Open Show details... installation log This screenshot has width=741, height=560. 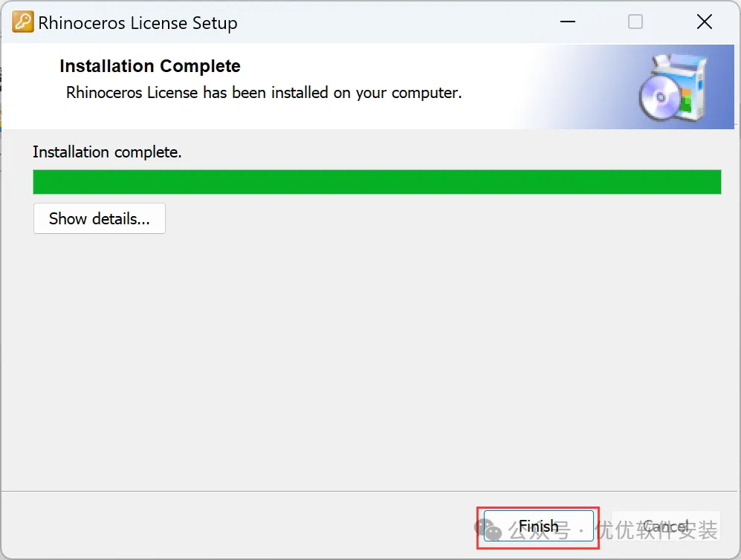(x=100, y=218)
